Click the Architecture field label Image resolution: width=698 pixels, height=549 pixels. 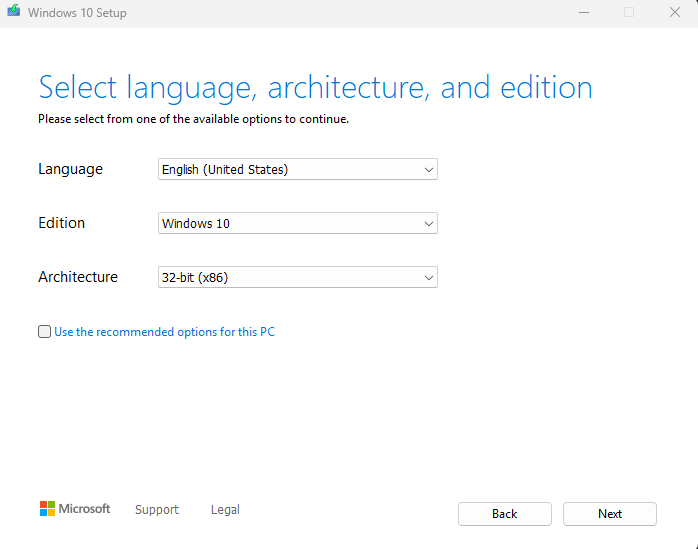78,277
